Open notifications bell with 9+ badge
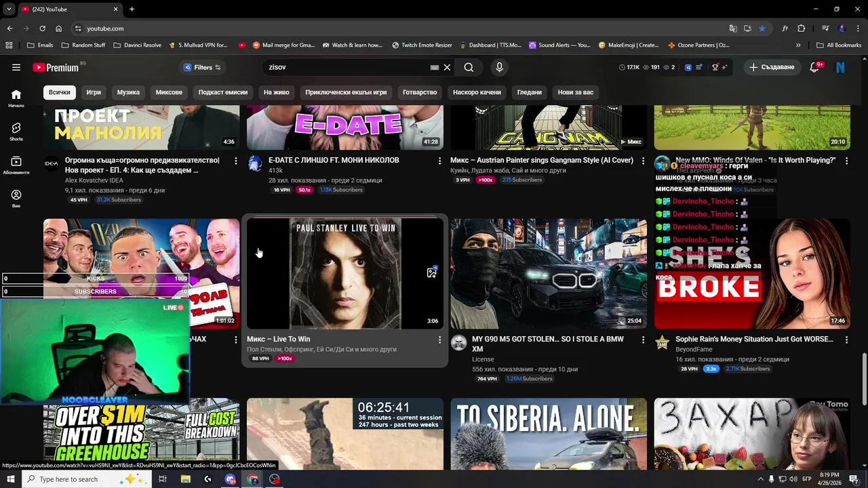This screenshot has height=488, width=868. 816,67
